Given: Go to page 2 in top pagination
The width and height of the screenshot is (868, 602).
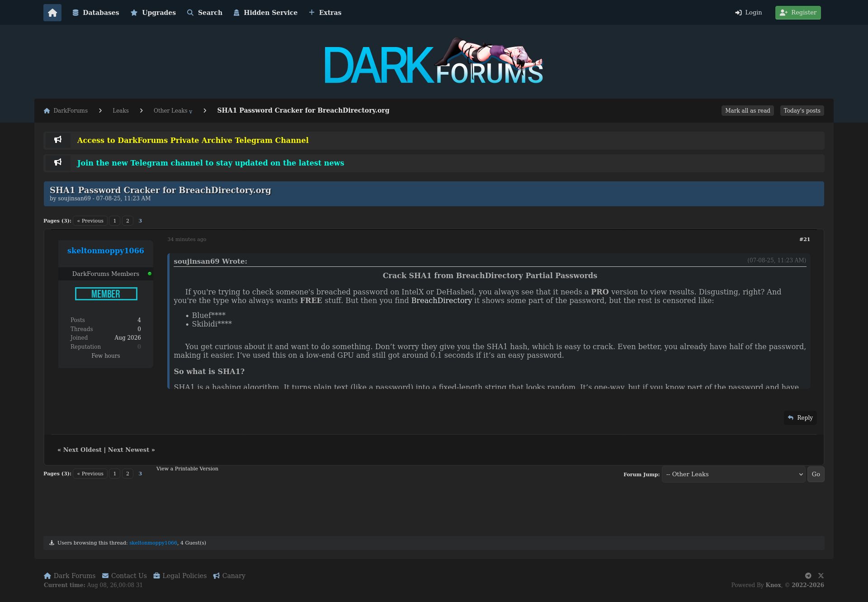Looking at the screenshot, I should [127, 221].
